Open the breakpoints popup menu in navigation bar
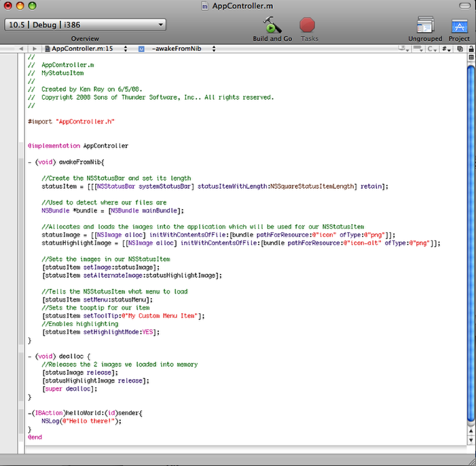 click(x=418, y=49)
